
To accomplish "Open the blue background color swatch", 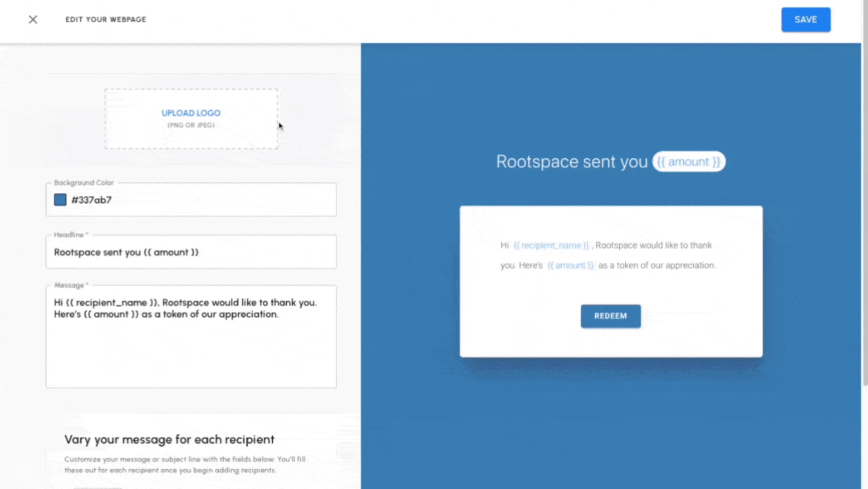I will tap(60, 200).
